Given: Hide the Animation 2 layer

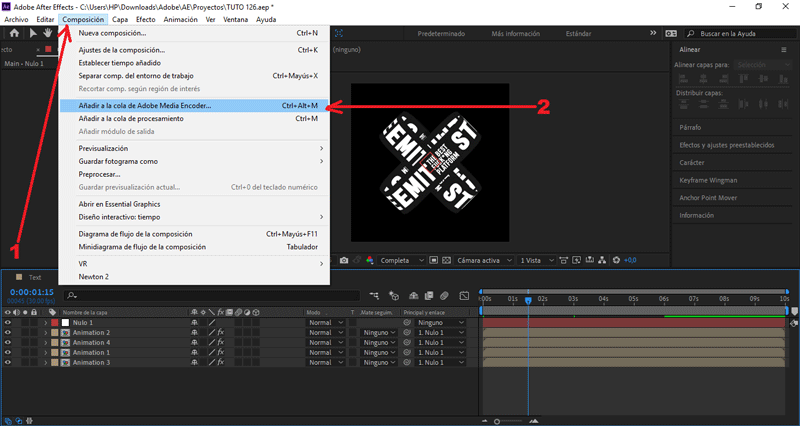Looking at the screenshot, I should [x=8, y=333].
